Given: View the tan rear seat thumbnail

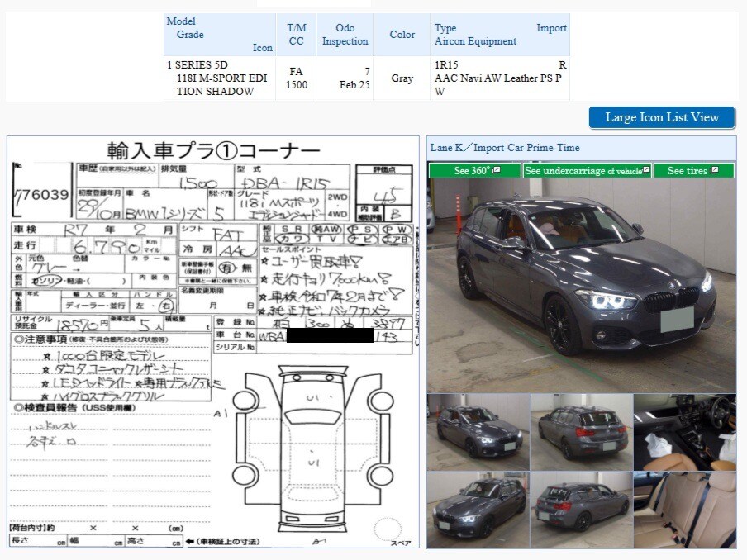Looking at the screenshot, I should 684,510.
